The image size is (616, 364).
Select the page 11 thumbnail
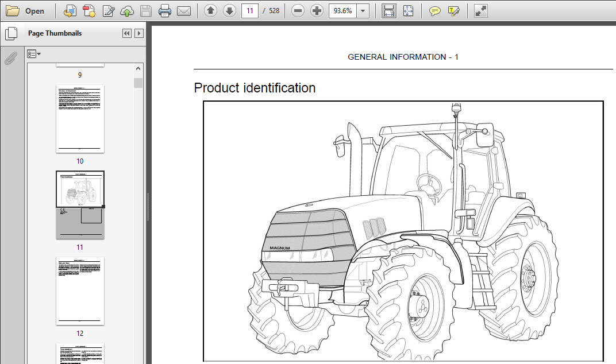(80, 204)
